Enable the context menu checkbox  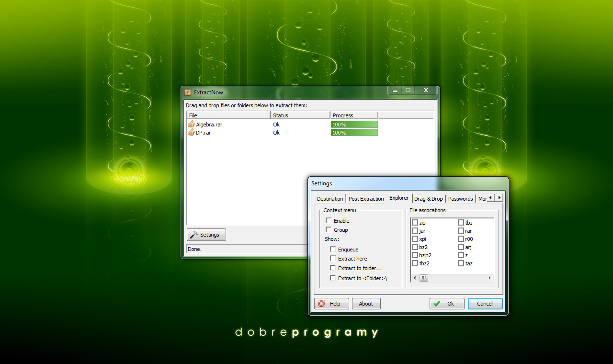tap(329, 221)
